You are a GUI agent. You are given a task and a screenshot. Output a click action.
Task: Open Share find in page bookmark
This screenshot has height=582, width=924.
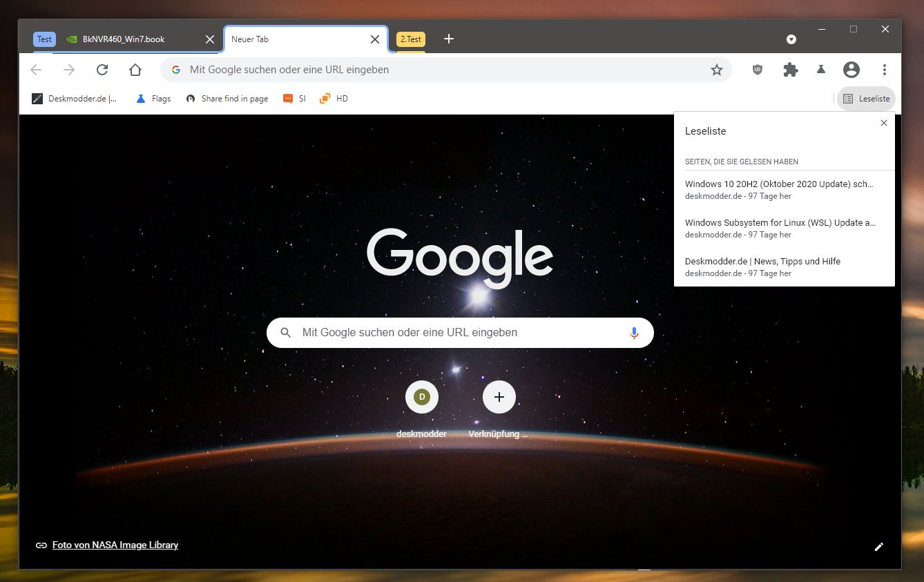[227, 99]
